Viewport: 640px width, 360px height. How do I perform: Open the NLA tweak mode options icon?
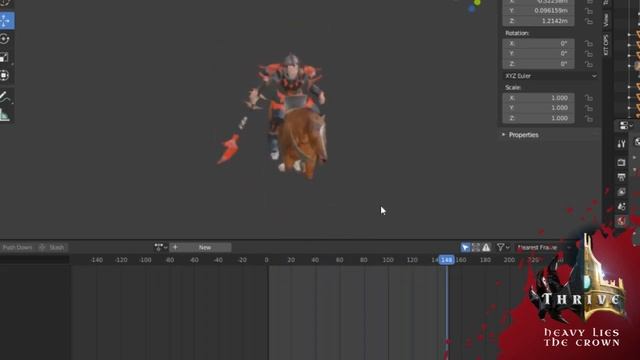click(161, 247)
